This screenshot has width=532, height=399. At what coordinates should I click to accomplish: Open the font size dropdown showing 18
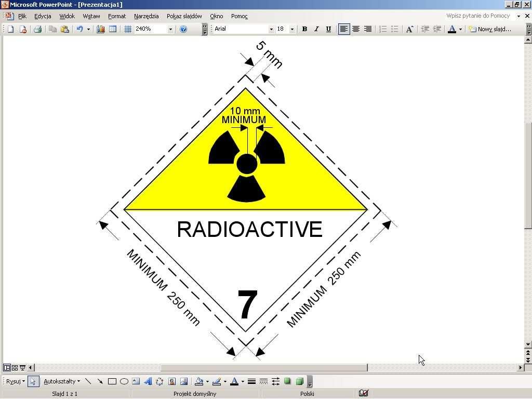click(x=292, y=29)
